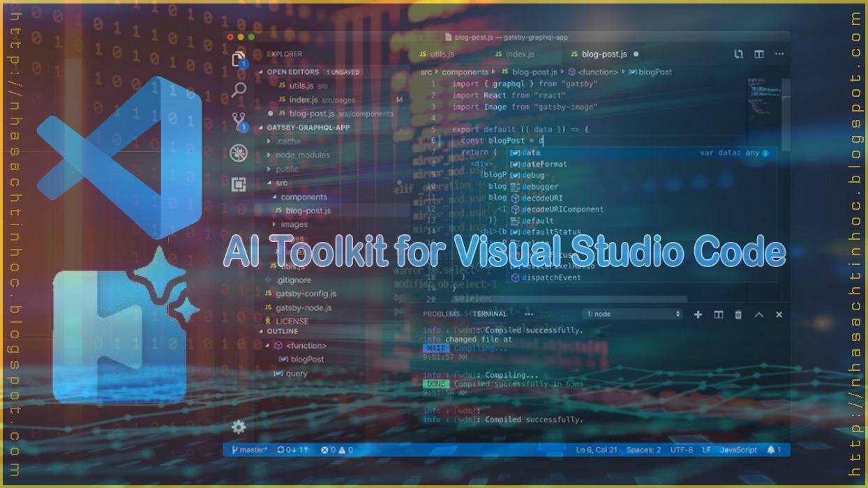Image resolution: width=868 pixels, height=488 pixels.
Task: Click the Open Changes icon in the editor toolbar
Action: pyautogui.click(x=738, y=54)
